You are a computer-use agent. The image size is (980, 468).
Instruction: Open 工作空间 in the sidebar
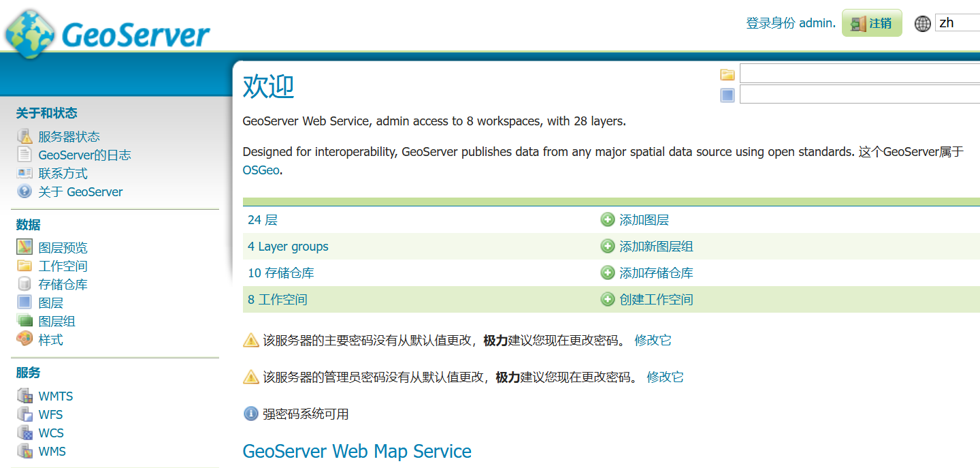click(x=63, y=266)
